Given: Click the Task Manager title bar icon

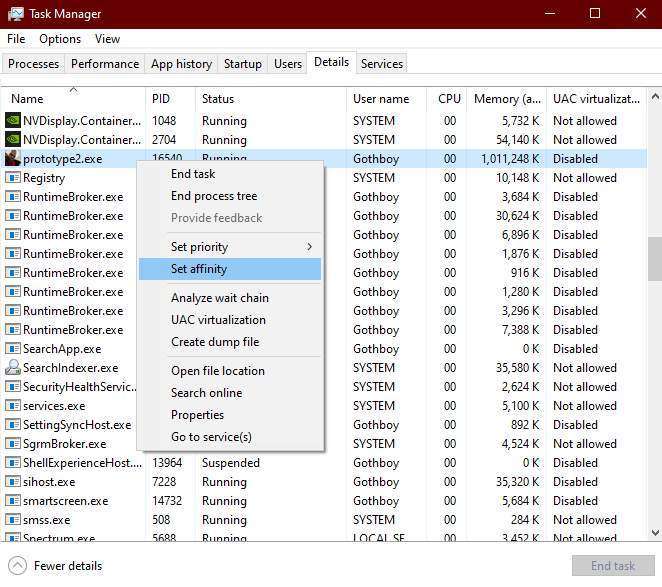Looking at the screenshot, I should click(16, 14).
